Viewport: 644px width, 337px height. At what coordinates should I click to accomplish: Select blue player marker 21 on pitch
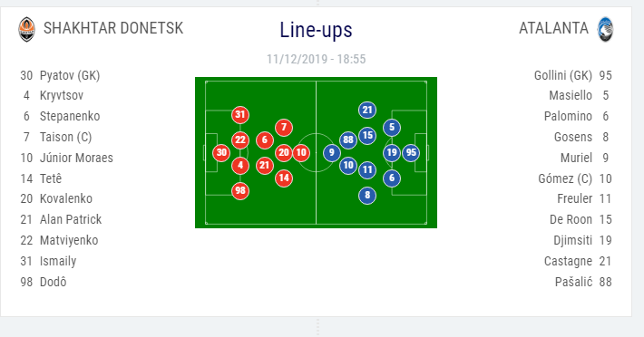(x=367, y=110)
